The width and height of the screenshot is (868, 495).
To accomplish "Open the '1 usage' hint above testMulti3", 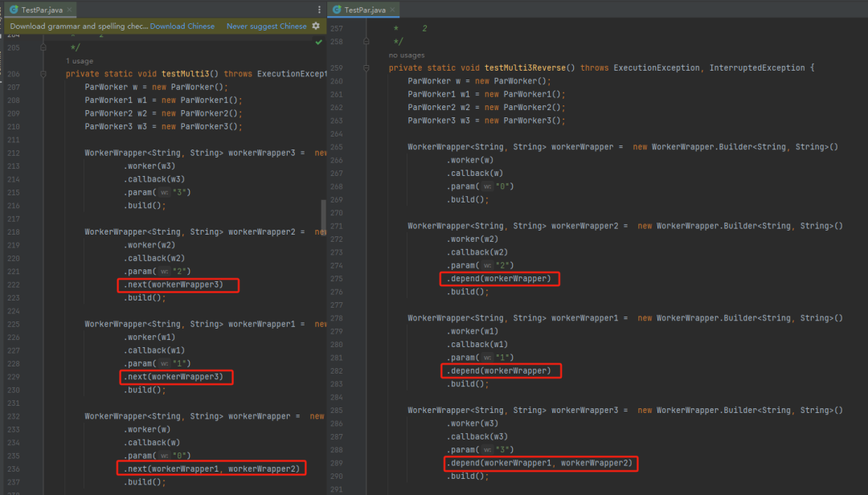I will tap(80, 61).
